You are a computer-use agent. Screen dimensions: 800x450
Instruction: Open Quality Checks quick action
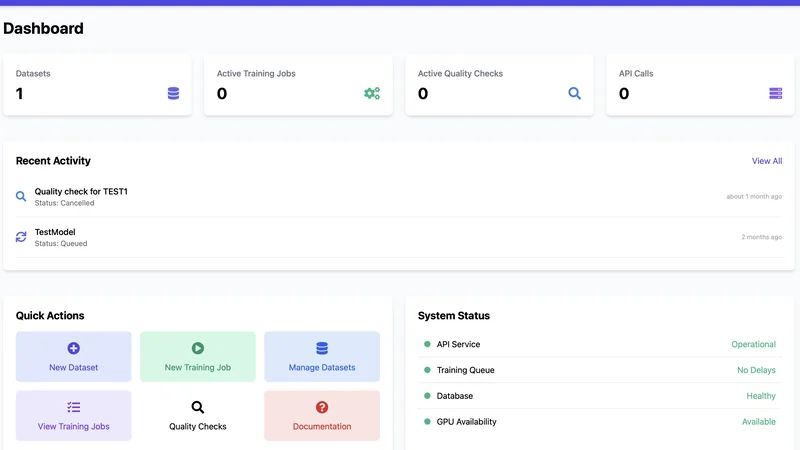(x=198, y=416)
